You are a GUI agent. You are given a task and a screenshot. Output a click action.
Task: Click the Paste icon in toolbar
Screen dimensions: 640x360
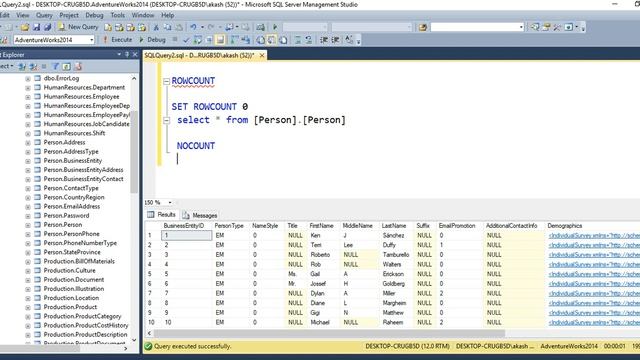click(x=179, y=27)
